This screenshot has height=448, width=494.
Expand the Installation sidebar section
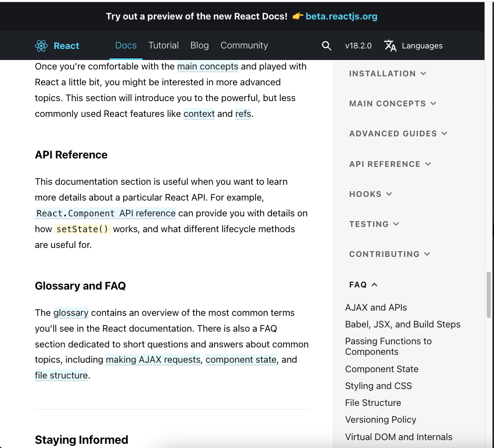pyautogui.click(x=388, y=74)
